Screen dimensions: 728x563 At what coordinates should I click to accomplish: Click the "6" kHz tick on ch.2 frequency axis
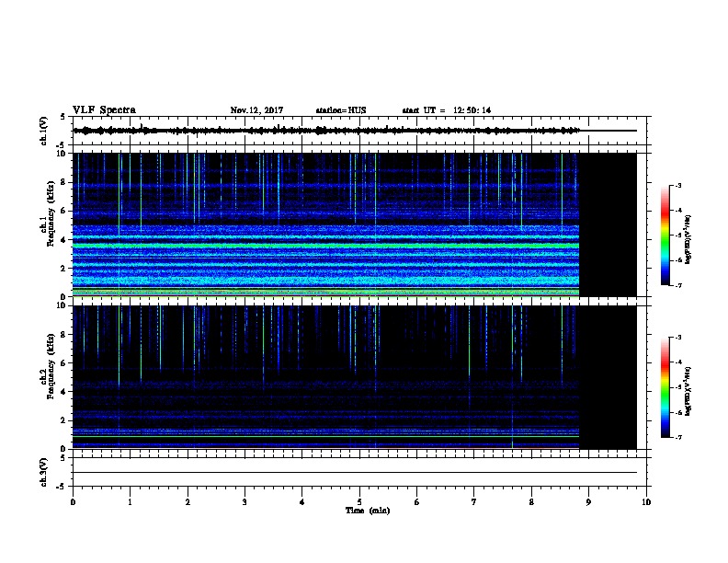tap(63, 363)
